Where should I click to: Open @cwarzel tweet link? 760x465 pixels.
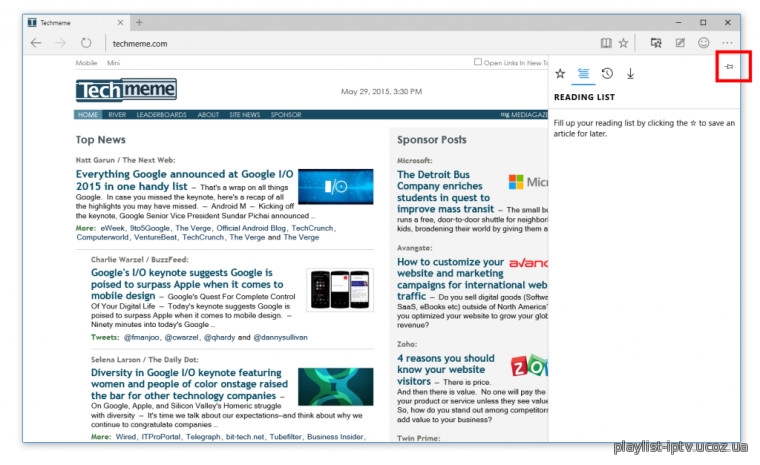tap(181, 337)
